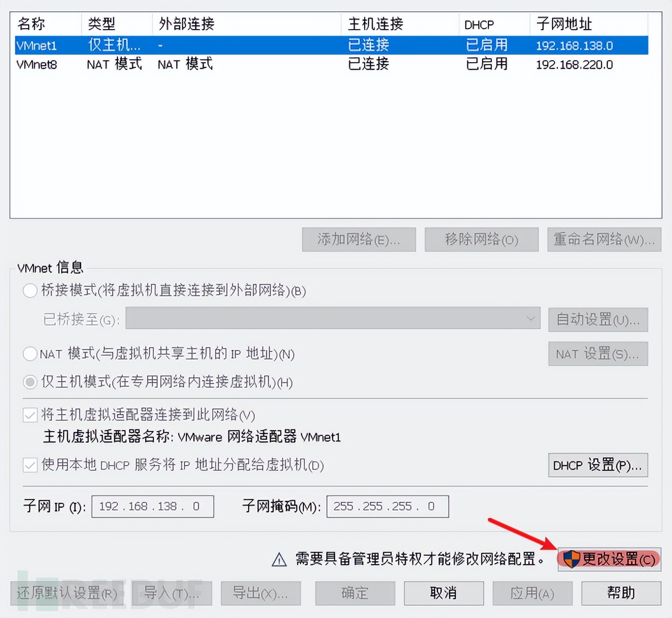Select bridged mode 桥接模式 radio button
The width and height of the screenshot is (672, 618).
click(x=29, y=291)
